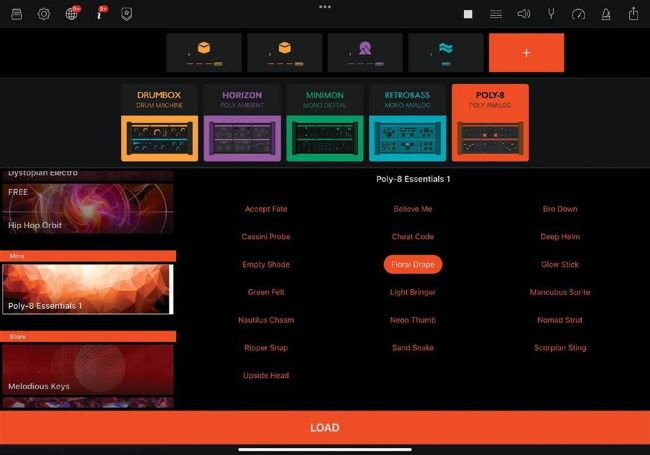The image size is (650, 455).
Task: Select the Drumbox drum machine instrument
Action: (160, 123)
